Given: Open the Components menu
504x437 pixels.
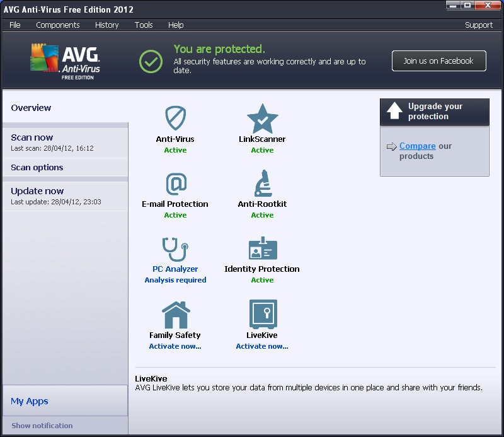Looking at the screenshot, I should (58, 25).
